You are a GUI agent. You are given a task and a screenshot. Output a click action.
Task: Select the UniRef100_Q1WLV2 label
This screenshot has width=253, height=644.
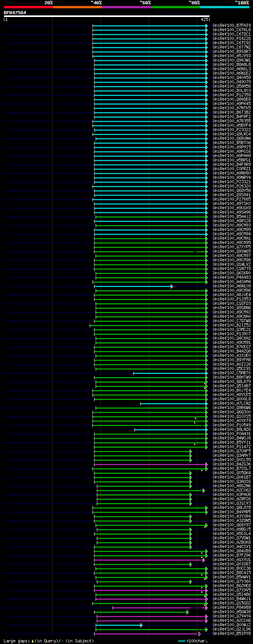click(232, 264)
